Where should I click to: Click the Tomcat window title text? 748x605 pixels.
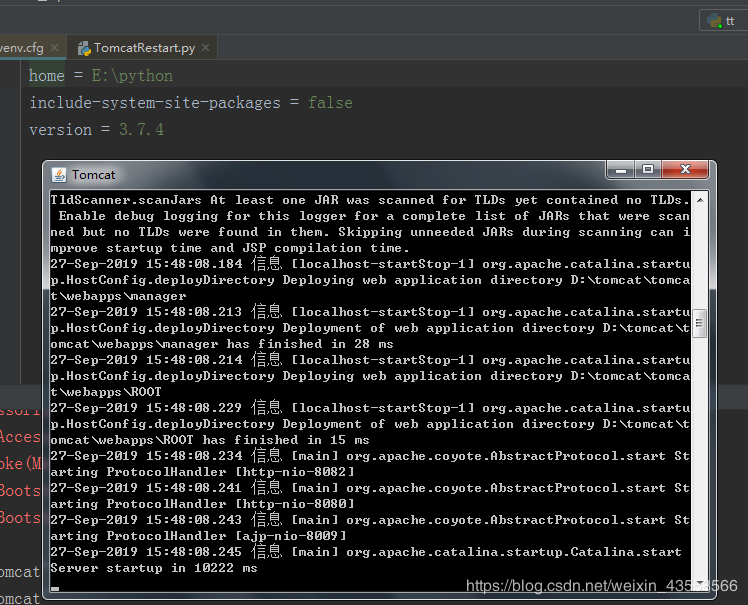coord(94,175)
